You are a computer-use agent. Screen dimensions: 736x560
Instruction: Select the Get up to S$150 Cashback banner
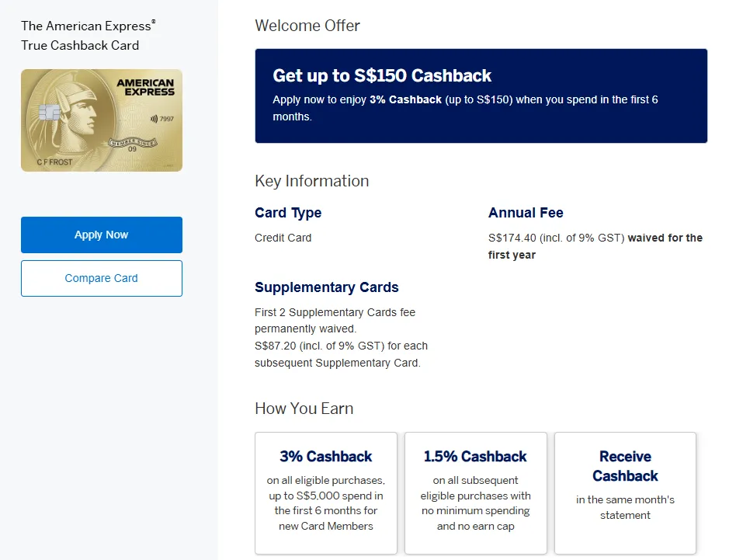[x=481, y=96]
